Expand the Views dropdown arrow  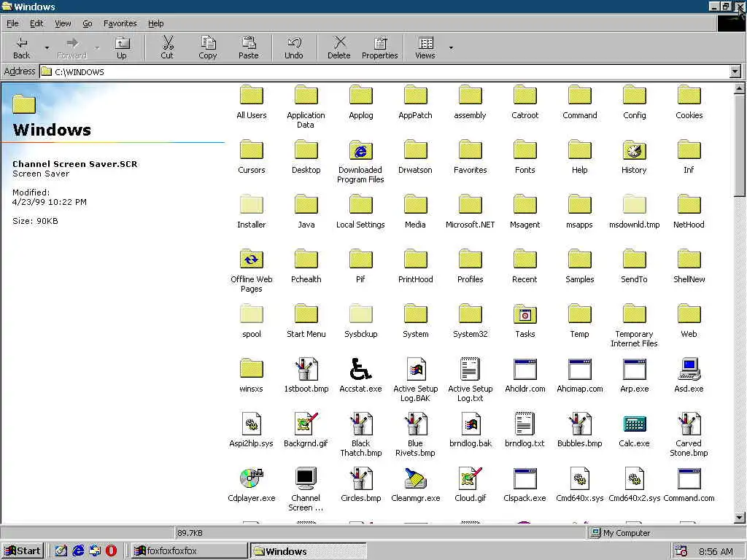click(x=451, y=47)
